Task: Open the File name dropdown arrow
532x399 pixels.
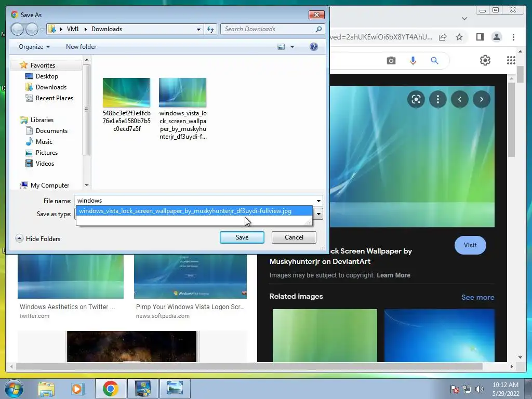Action: [x=318, y=201]
